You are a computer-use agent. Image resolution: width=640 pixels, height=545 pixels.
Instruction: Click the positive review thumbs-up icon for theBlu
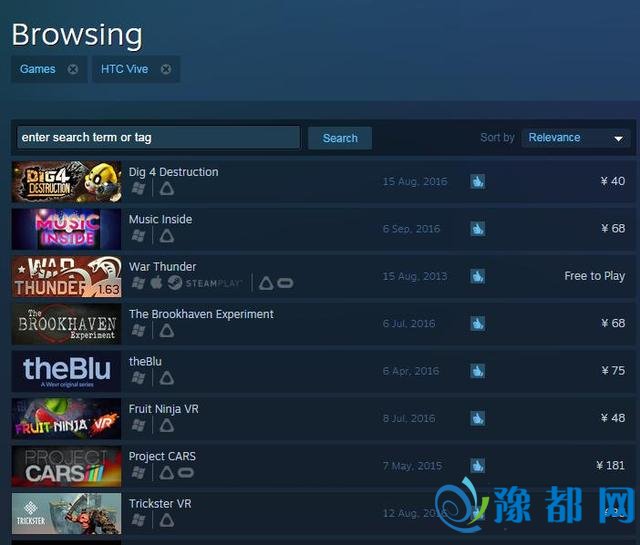point(478,371)
